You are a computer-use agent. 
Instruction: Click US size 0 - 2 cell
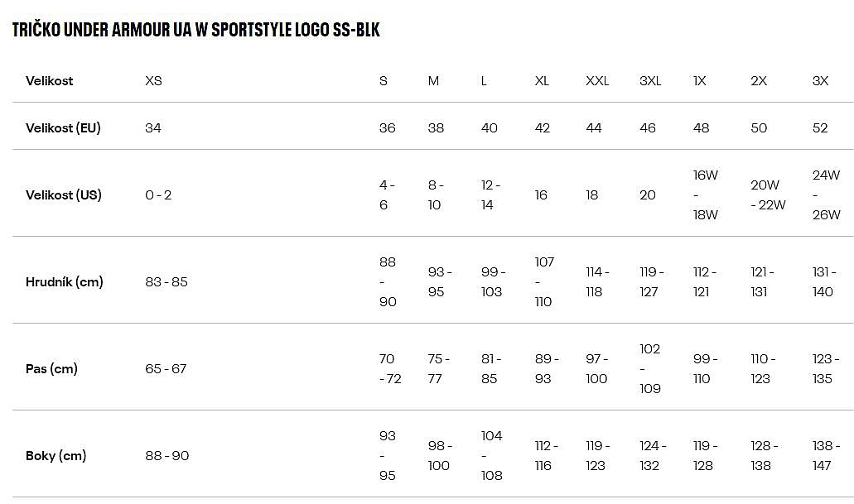(x=158, y=195)
